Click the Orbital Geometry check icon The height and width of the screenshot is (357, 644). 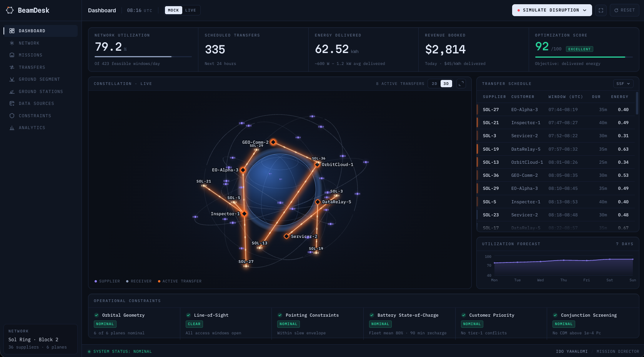click(97, 315)
